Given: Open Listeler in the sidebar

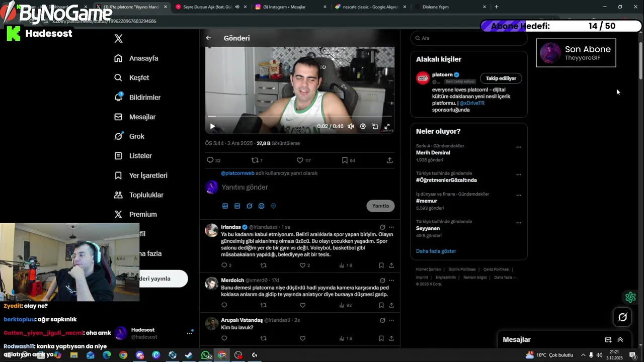Looking at the screenshot, I should (x=133, y=156).
